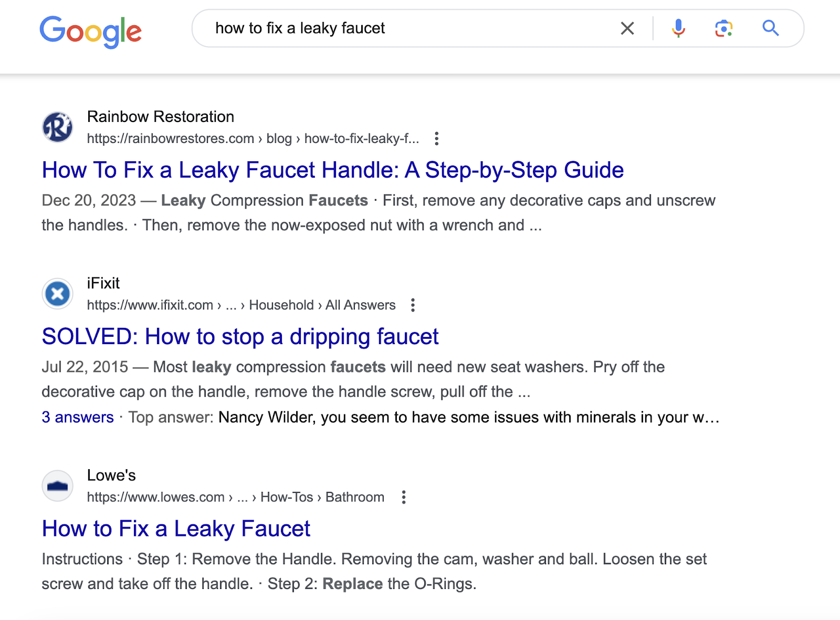This screenshot has width=840, height=620.
Task: Select the Lowe's favicon
Action: (57, 485)
